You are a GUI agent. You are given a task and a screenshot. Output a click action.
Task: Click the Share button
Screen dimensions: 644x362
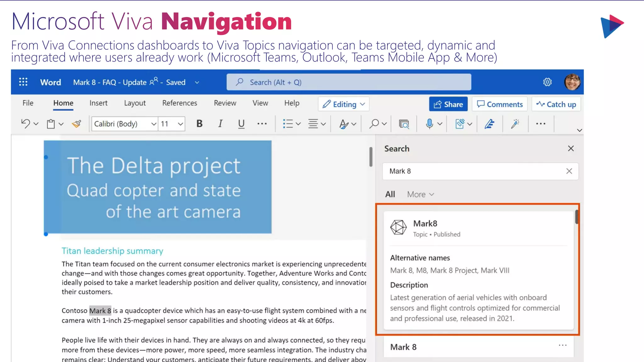tap(448, 104)
